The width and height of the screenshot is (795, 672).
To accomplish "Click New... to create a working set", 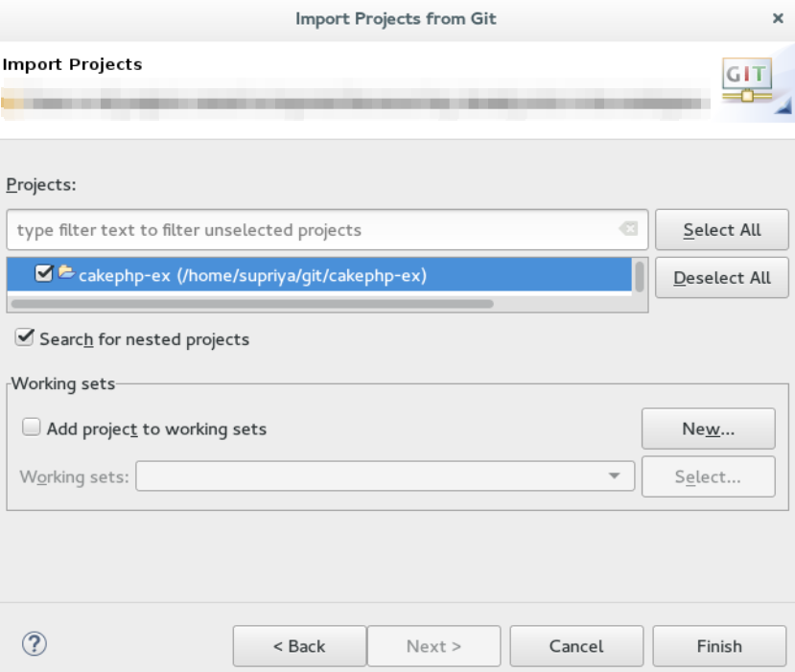I will coord(708,429).
